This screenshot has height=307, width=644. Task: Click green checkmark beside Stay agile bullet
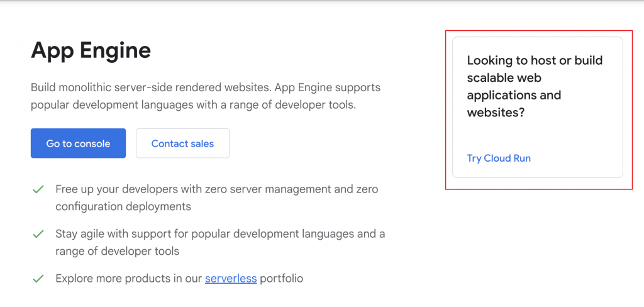[x=38, y=234]
